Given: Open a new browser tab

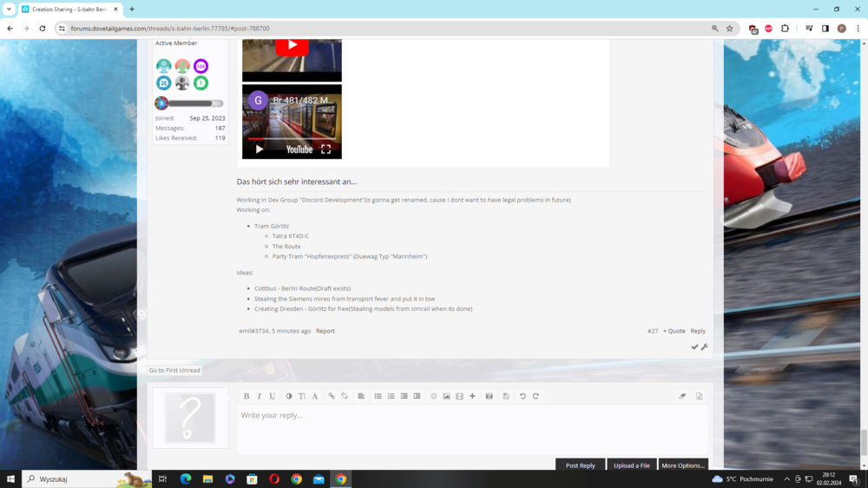Looking at the screenshot, I should (132, 10).
